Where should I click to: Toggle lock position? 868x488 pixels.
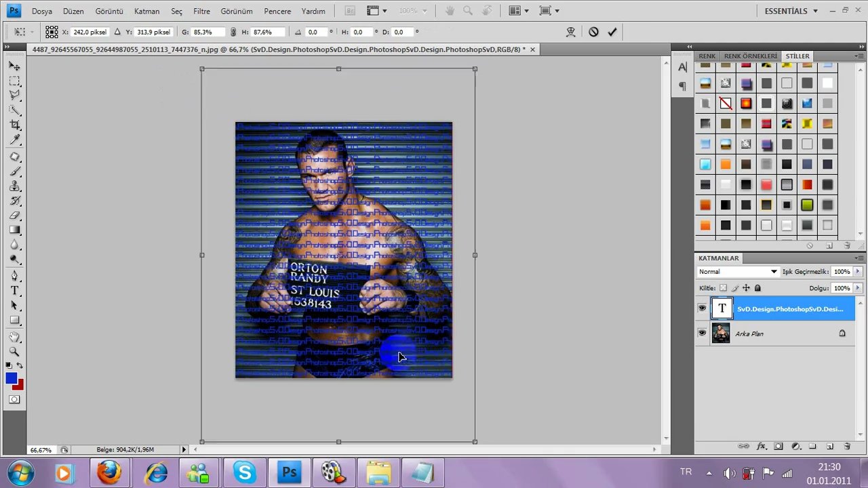pyautogui.click(x=746, y=288)
